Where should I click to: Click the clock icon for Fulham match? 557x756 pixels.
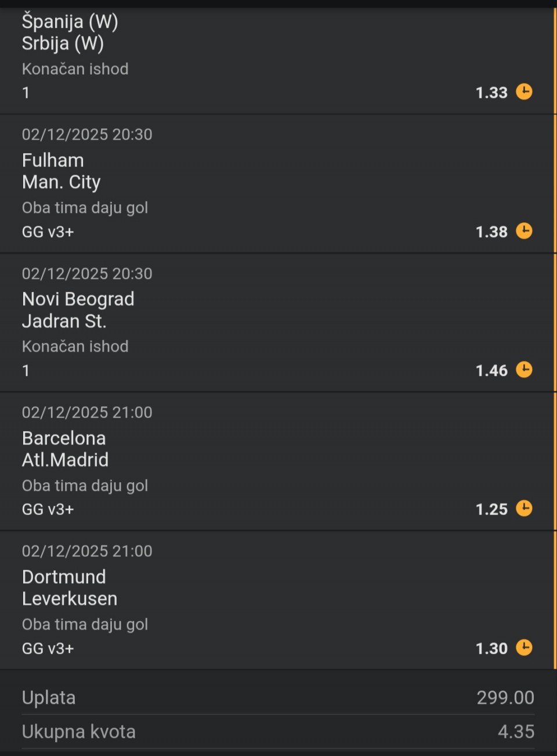(x=524, y=231)
